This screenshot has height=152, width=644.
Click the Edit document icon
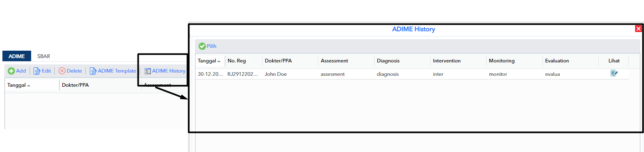(x=37, y=71)
